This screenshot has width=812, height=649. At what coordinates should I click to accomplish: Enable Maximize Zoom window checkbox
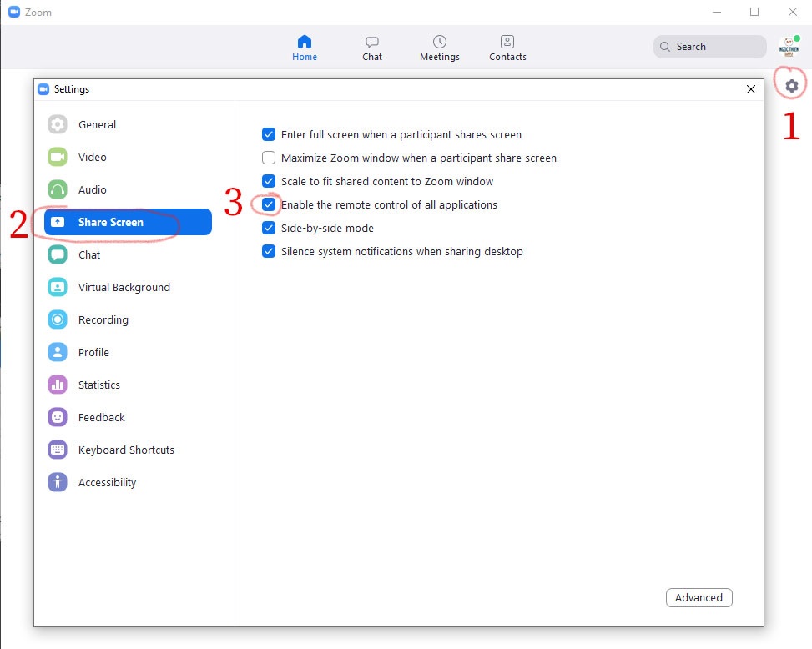coord(269,158)
